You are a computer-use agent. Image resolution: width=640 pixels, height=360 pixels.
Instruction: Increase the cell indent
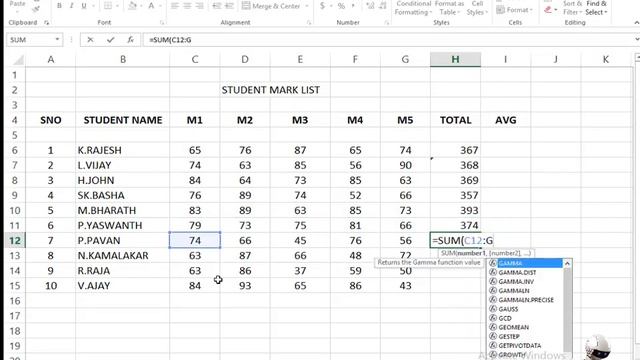coord(229,6)
